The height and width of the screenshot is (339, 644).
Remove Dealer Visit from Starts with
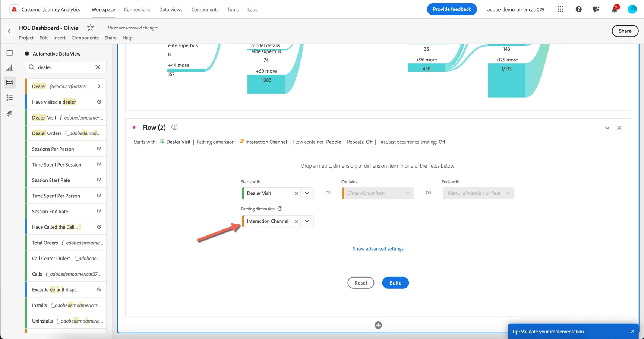point(296,193)
